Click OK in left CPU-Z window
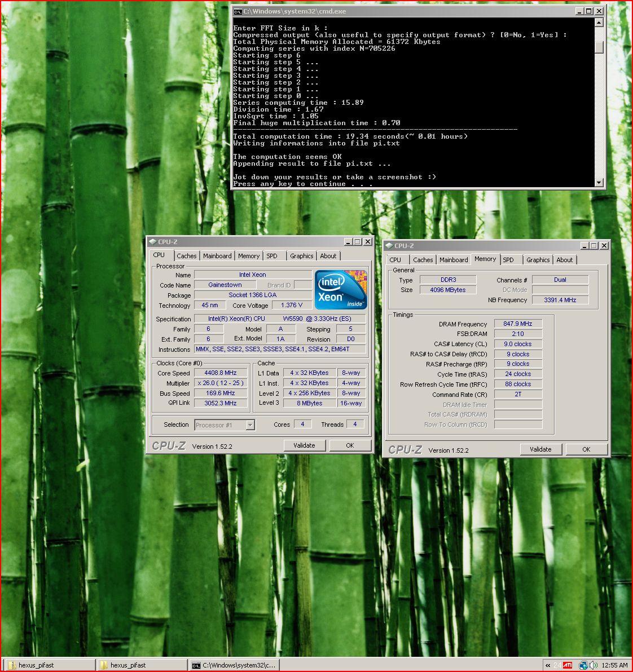Viewport: 633px width, 672px height. coord(350,445)
